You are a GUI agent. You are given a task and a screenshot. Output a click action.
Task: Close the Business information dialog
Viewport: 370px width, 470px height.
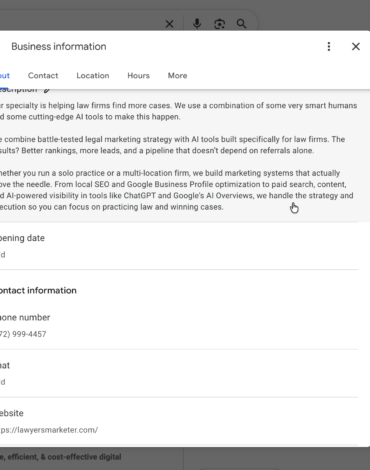(x=356, y=47)
